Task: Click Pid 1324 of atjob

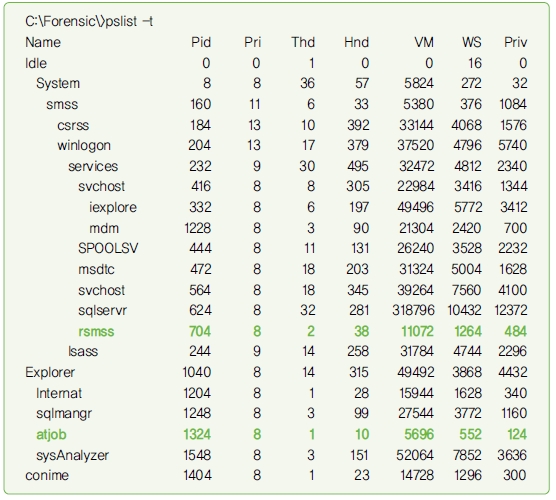Action: click(x=197, y=435)
